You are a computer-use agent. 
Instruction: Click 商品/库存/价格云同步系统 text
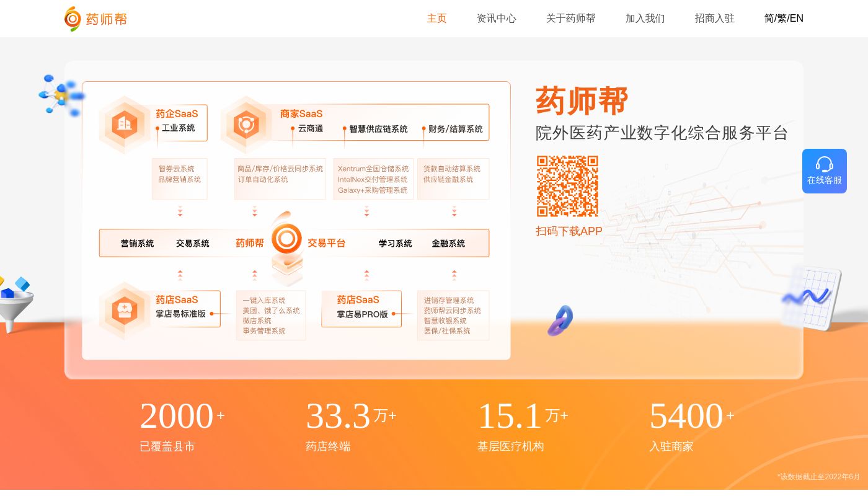(280, 169)
